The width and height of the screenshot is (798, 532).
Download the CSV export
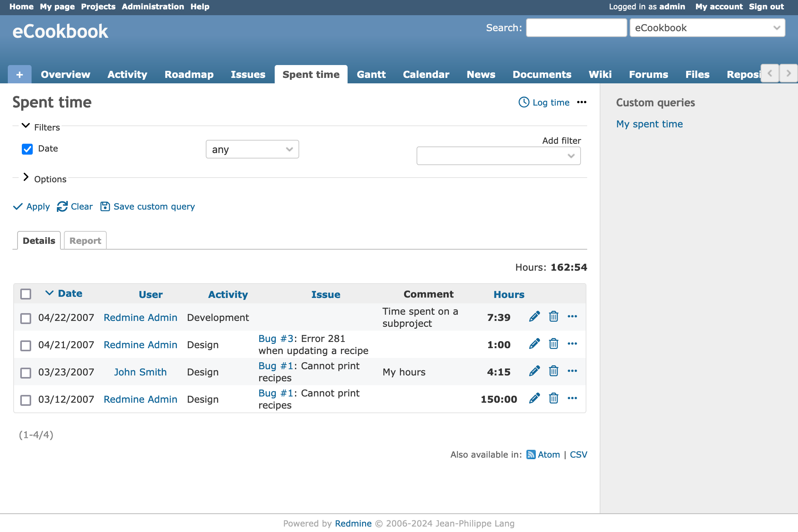point(578,454)
